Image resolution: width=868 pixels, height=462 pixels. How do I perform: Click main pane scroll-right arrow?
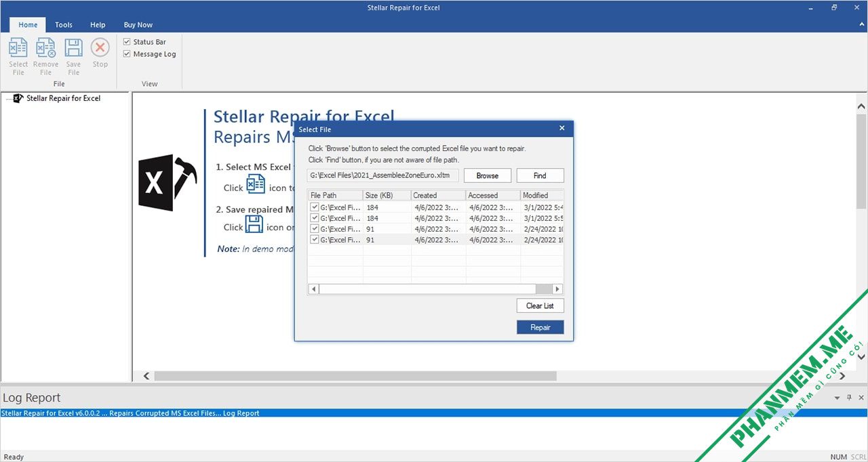click(842, 376)
